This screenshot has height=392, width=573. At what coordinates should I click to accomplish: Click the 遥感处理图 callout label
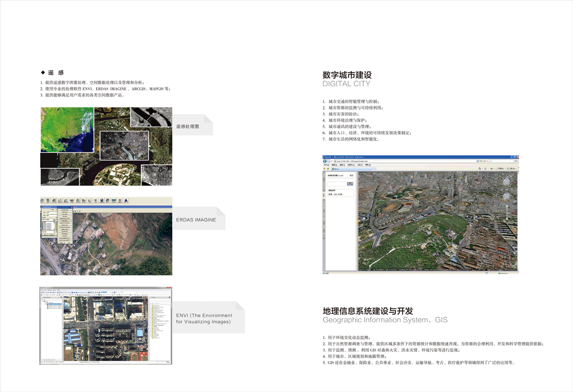188,127
